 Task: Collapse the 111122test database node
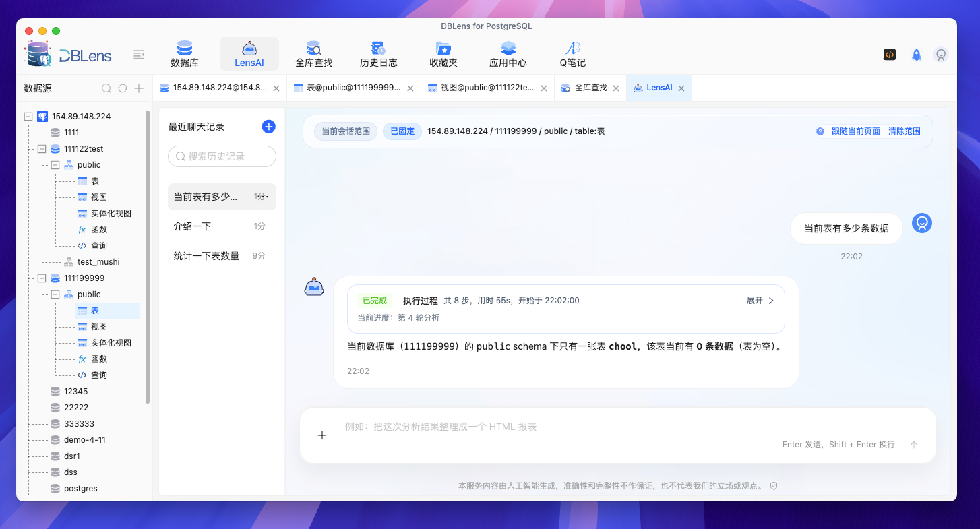(x=42, y=149)
